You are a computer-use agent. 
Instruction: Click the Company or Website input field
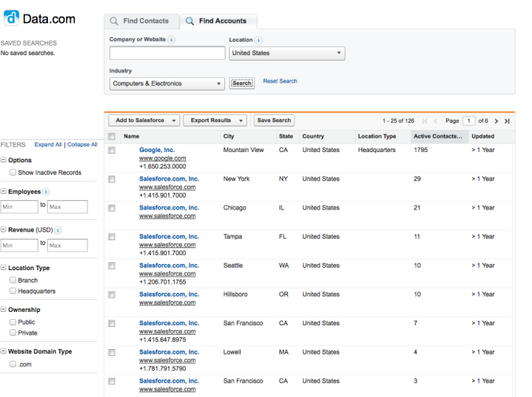[168, 54]
